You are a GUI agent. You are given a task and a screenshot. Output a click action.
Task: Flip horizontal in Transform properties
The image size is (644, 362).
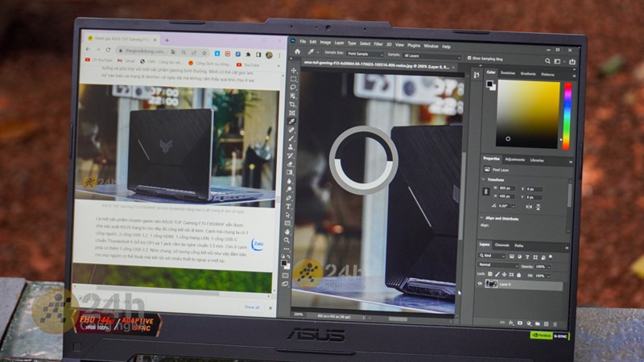point(529,207)
